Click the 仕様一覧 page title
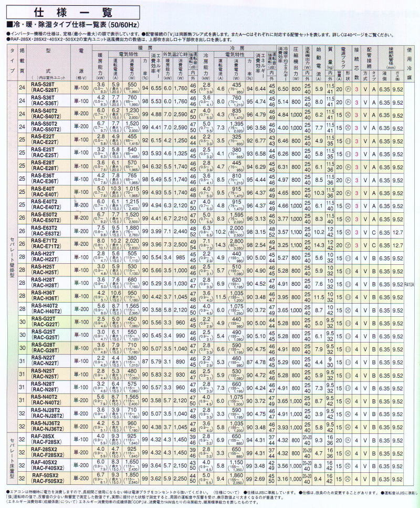 point(73,12)
